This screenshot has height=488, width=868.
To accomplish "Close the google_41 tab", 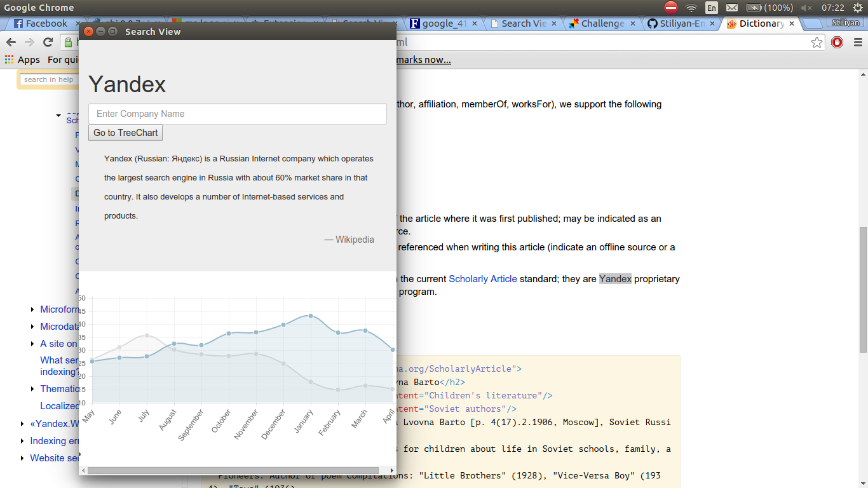I will (475, 24).
